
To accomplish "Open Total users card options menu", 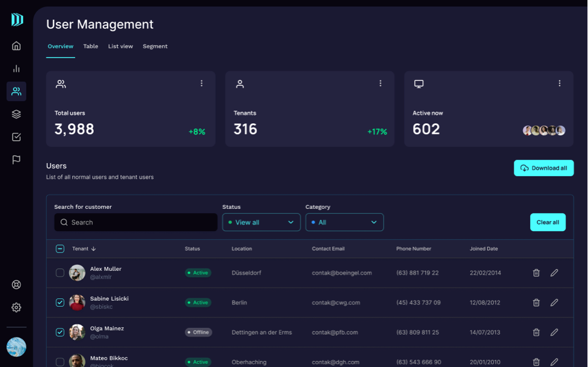I will [x=201, y=84].
